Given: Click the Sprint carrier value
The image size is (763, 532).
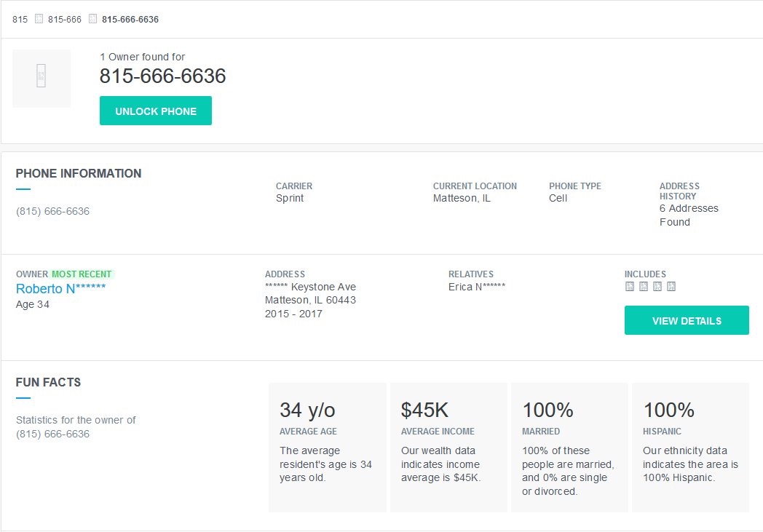Looking at the screenshot, I should coord(290,199).
